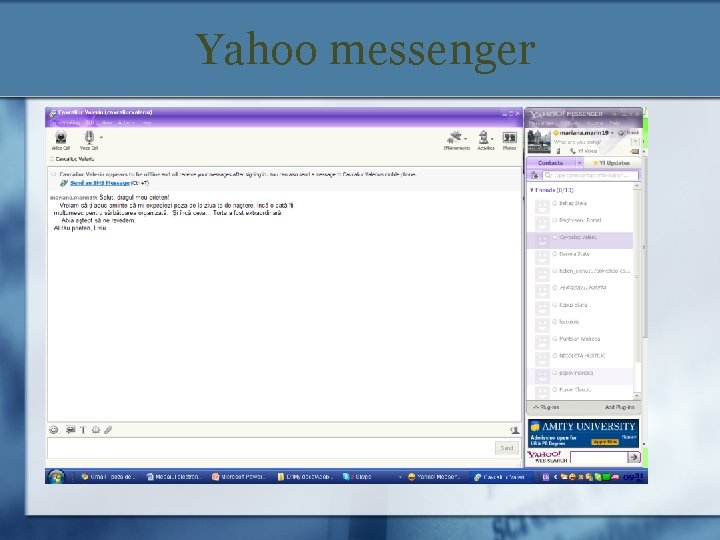This screenshot has height=540, width=720.
Task: Open the Photos sharing icon
Action: pos(509,140)
